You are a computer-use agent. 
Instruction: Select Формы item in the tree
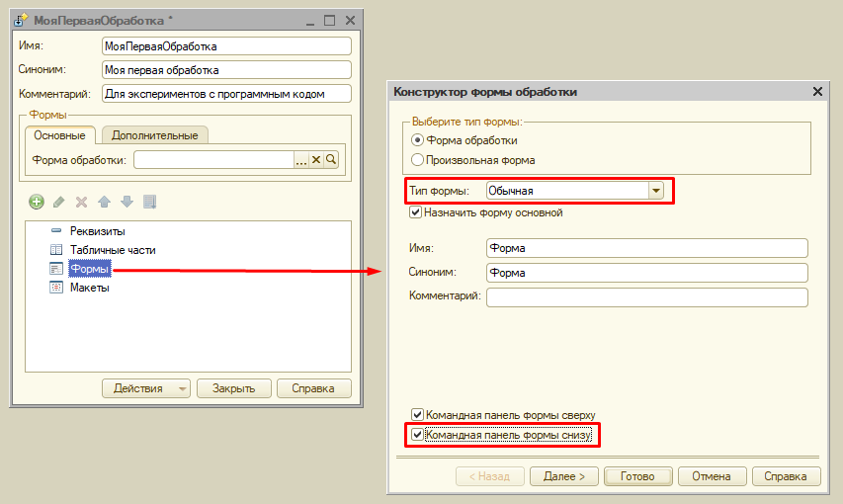(x=90, y=269)
